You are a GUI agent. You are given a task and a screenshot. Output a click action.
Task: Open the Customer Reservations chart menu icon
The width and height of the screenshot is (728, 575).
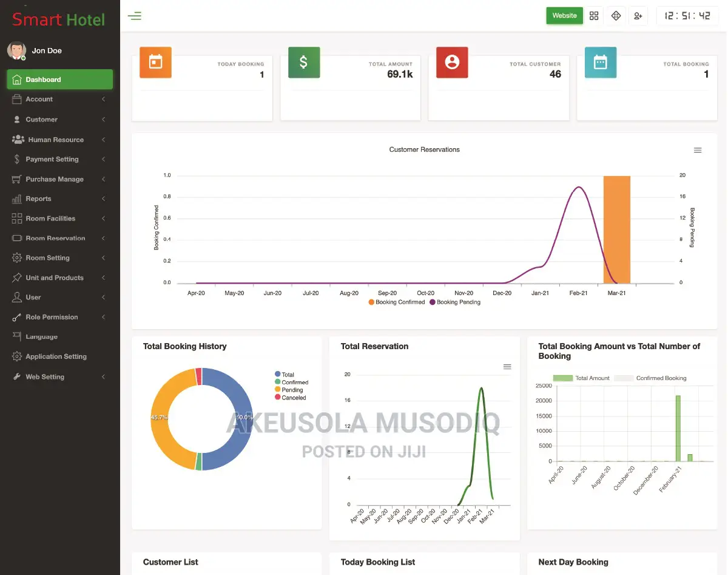point(698,150)
